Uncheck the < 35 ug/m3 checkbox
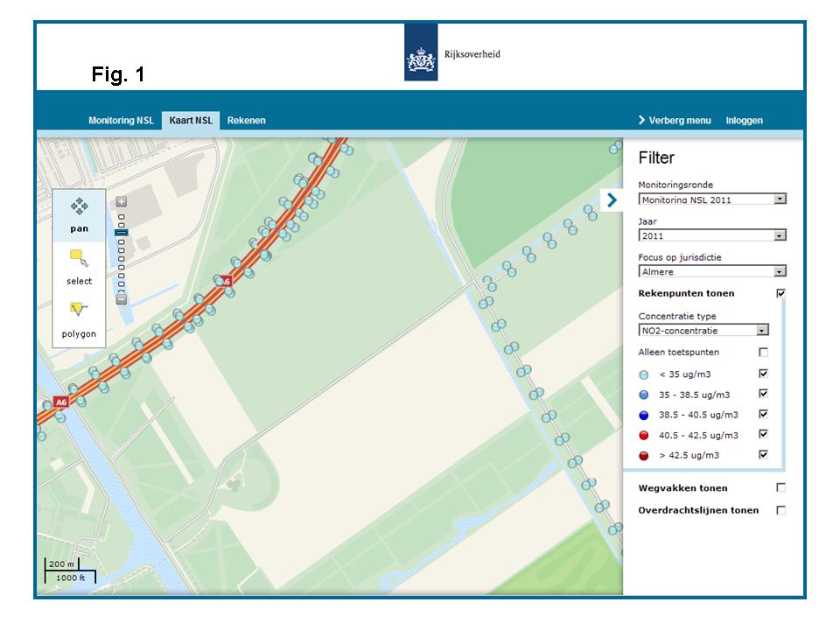 coord(763,374)
